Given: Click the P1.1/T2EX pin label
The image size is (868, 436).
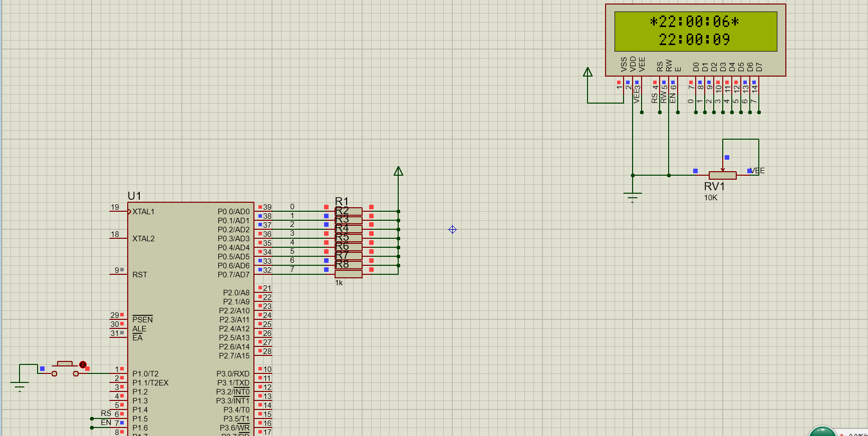Looking at the screenshot, I should tap(150, 383).
